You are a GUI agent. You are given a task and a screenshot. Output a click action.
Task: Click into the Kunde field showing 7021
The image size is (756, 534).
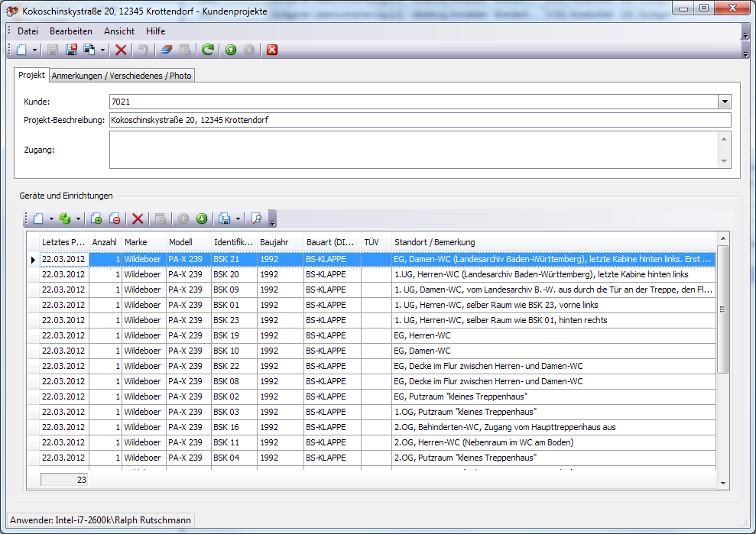[414, 102]
